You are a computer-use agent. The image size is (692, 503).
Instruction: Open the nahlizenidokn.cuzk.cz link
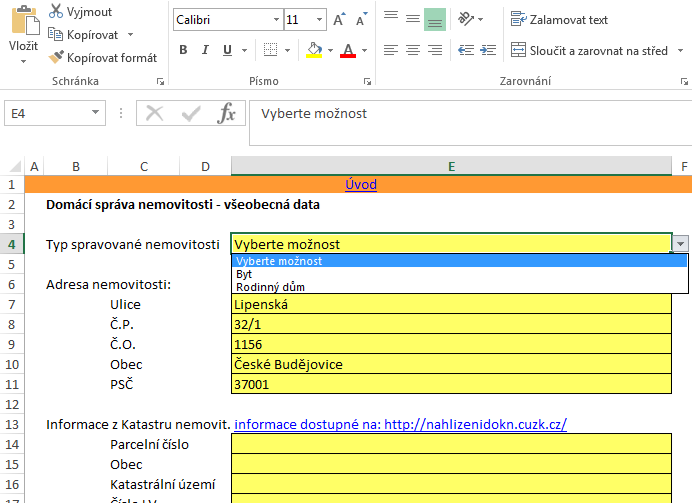tap(400, 424)
